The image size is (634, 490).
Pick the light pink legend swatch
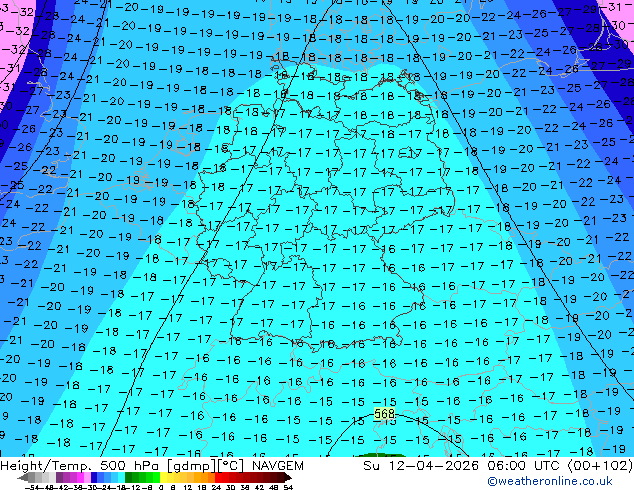tap(87, 477)
